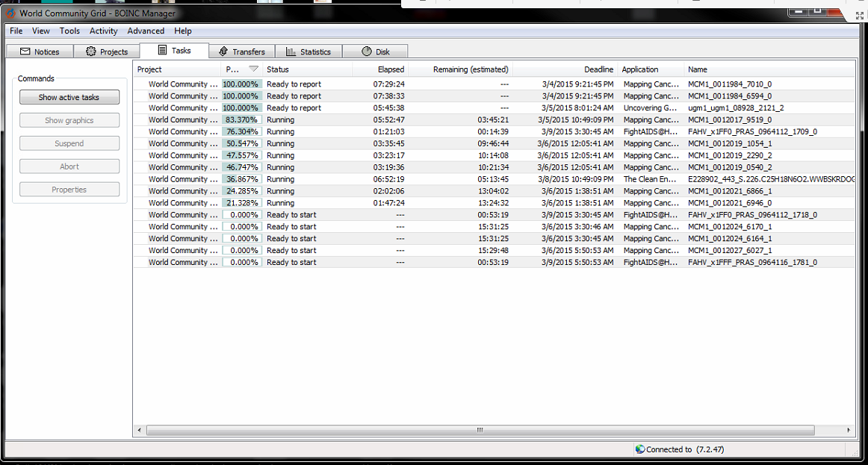The image size is (868, 465).
Task: Select task MCM1_0012017_9519_0
Action: (x=494, y=119)
